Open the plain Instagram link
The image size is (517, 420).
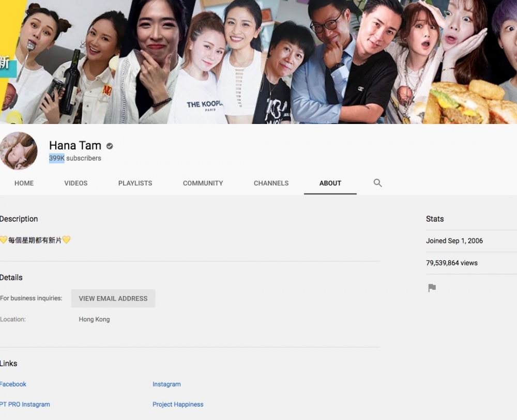pyautogui.click(x=166, y=384)
